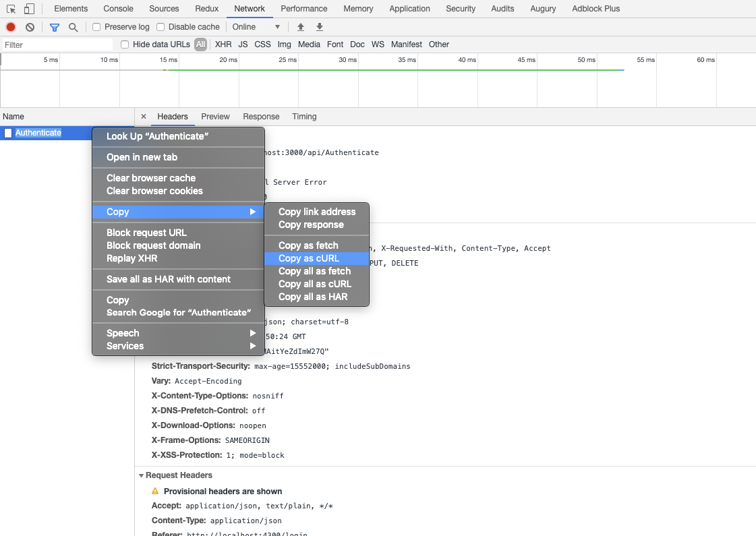This screenshot has height=536, width=756.
Task: Open the Preview tab for the request
Action: point(215,116)
